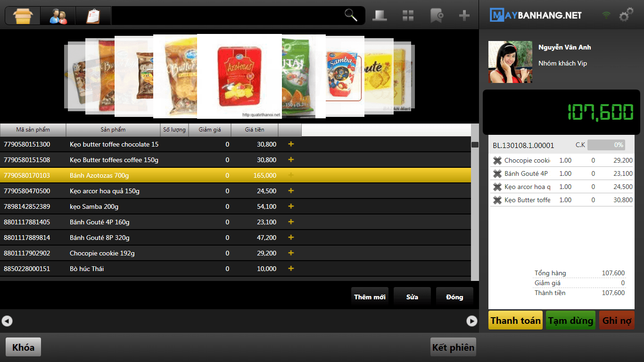Click the magnifier search icon
644x362 pixels.
(x=351, y=16)
